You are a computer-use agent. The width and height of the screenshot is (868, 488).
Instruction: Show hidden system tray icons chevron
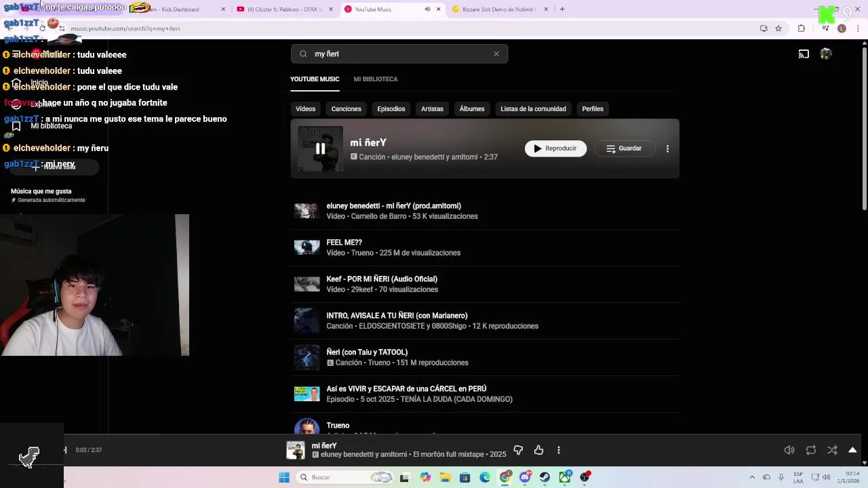pos(751,477)
